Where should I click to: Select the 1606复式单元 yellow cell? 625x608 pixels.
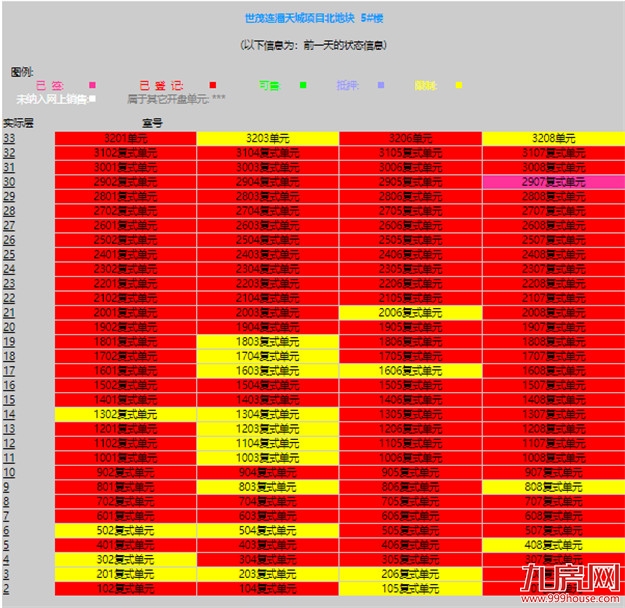click(410, 371)
